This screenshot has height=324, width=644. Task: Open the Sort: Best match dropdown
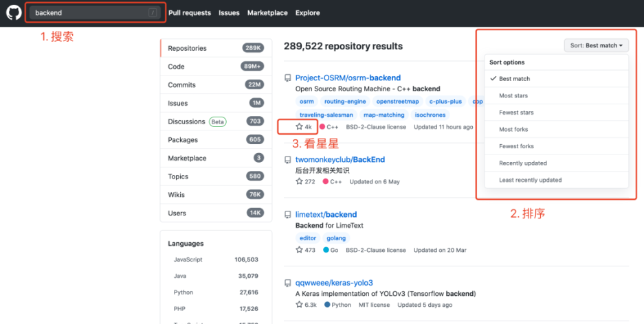tap(597, 45)
